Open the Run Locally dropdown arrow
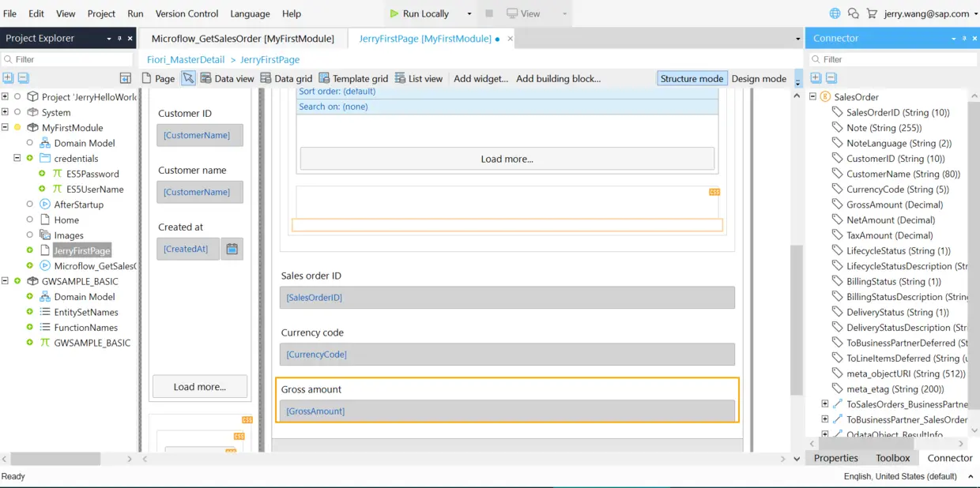This screenshot has width=980, height=488. (x=469, y=13)
